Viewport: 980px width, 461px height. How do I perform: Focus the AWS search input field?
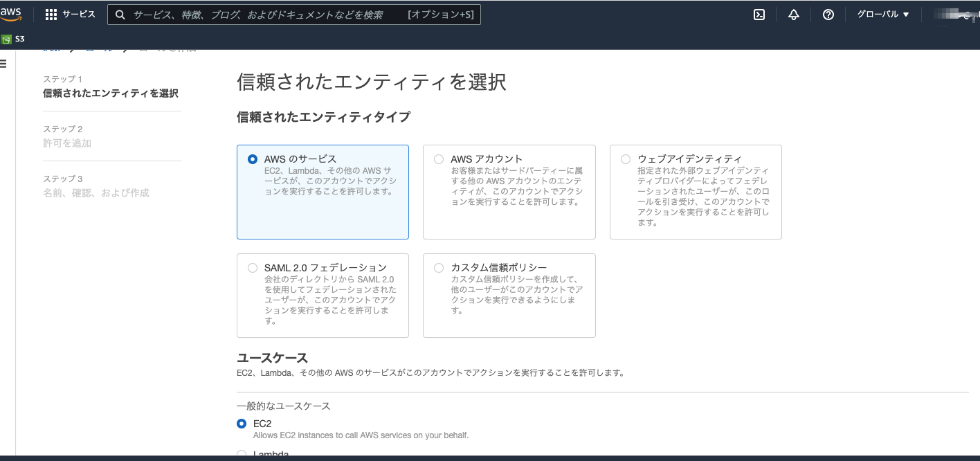point(293,15)
